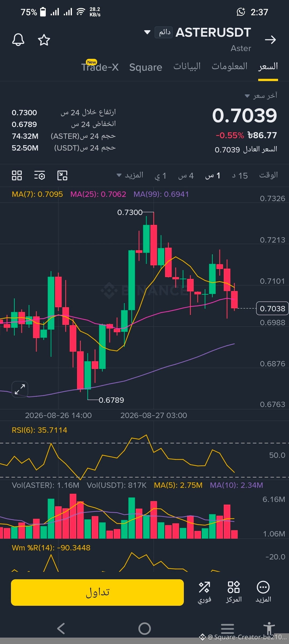Expand the آخر سعر price type dropdown
Viewport: 289px width, 644px height.
[x=261, y=96]
